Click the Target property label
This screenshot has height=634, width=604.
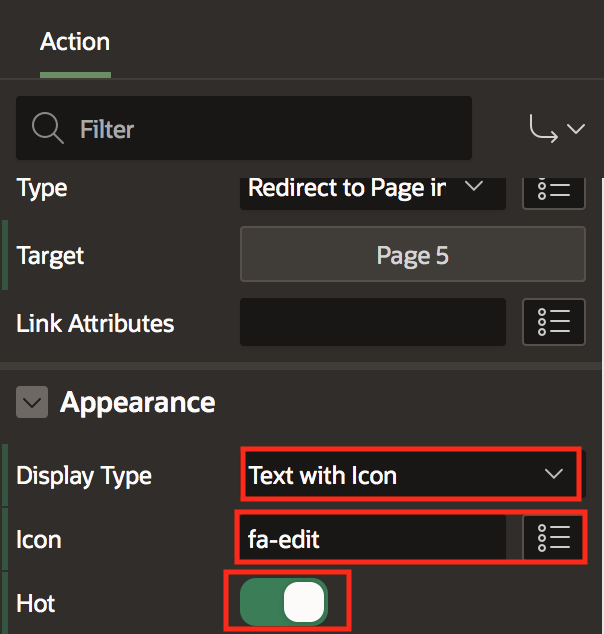[50, 256]
